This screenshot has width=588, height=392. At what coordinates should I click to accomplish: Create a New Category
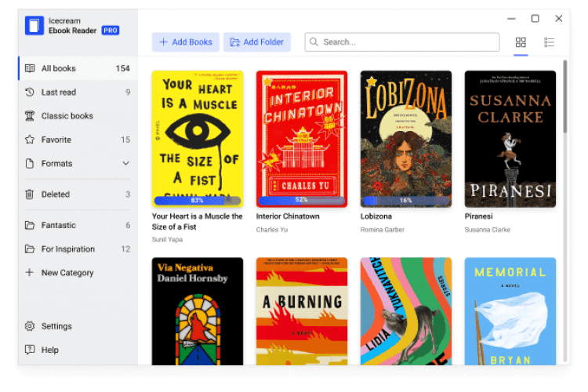(x=78, y=272)
